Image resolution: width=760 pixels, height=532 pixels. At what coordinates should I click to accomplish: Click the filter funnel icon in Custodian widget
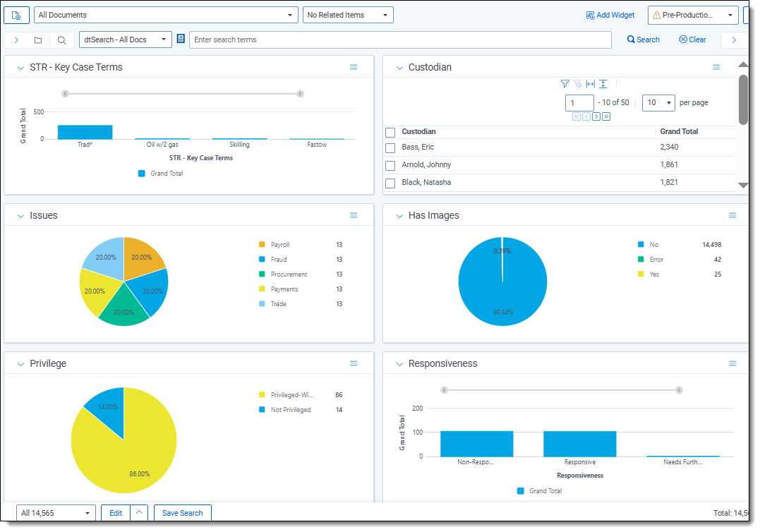[x=565, y=84]
